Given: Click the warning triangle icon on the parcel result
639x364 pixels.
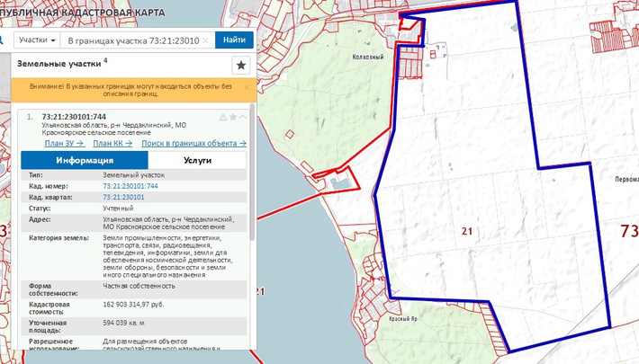Looking at the screenshot, I should click(222, 117).
